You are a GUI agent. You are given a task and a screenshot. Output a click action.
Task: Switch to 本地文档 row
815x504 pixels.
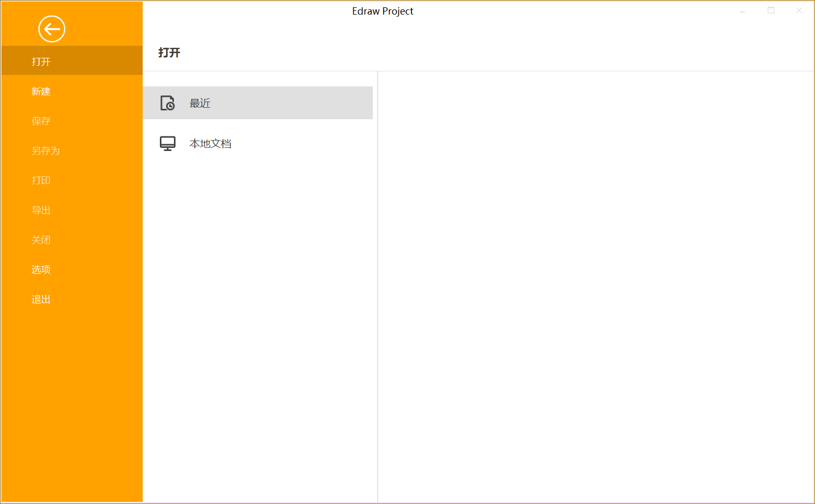258,144
